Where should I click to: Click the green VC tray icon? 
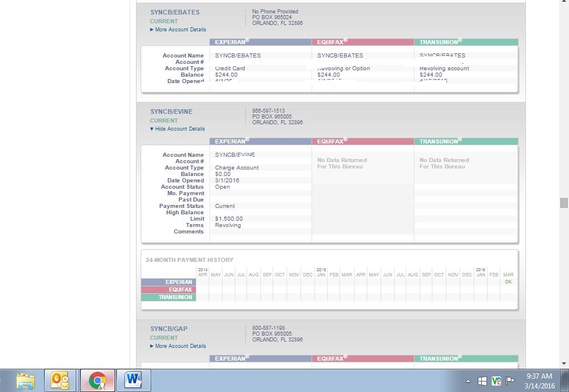pyautogui.click(x=496, y=381)
